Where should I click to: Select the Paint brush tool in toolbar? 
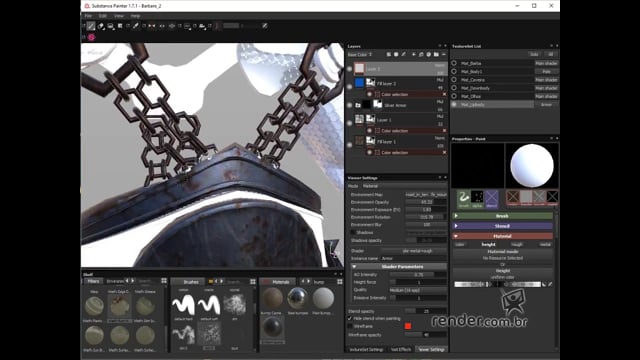91,26
